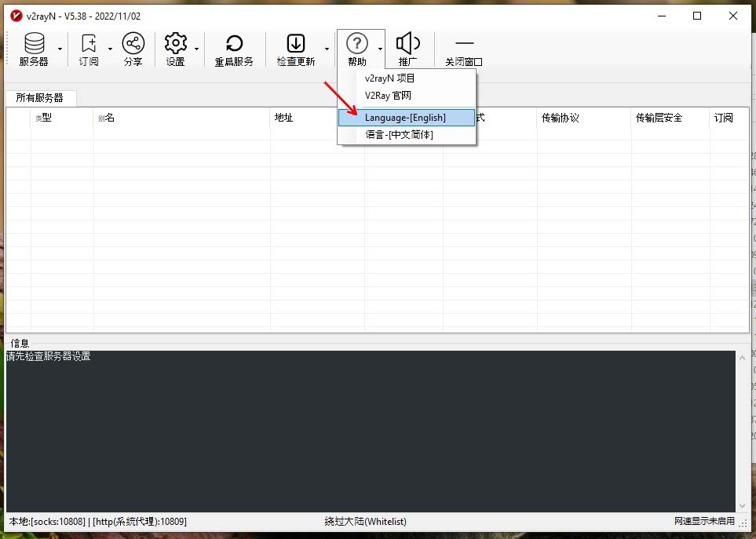Click the info log scrollbar down arrow
The width and height of the screenshot is (756, 539).
coord(742,506)
